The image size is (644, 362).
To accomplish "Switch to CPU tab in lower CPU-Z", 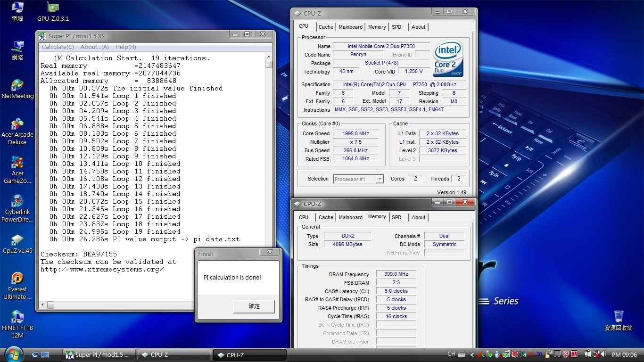I will (304, 217).
